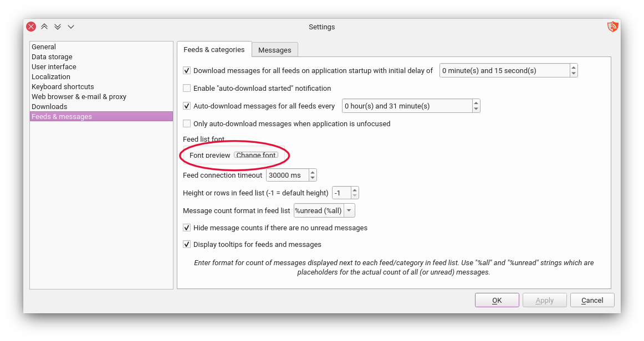The image size is (644, 341).
Task: Enable only auto-download when unfocused checkbox
Action: tap(187, 123)
